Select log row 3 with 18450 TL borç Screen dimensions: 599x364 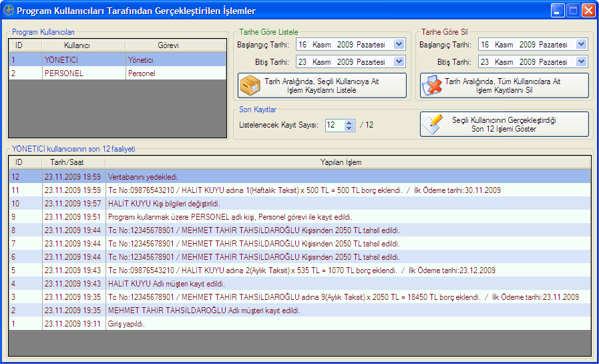(x=300, y=297)
